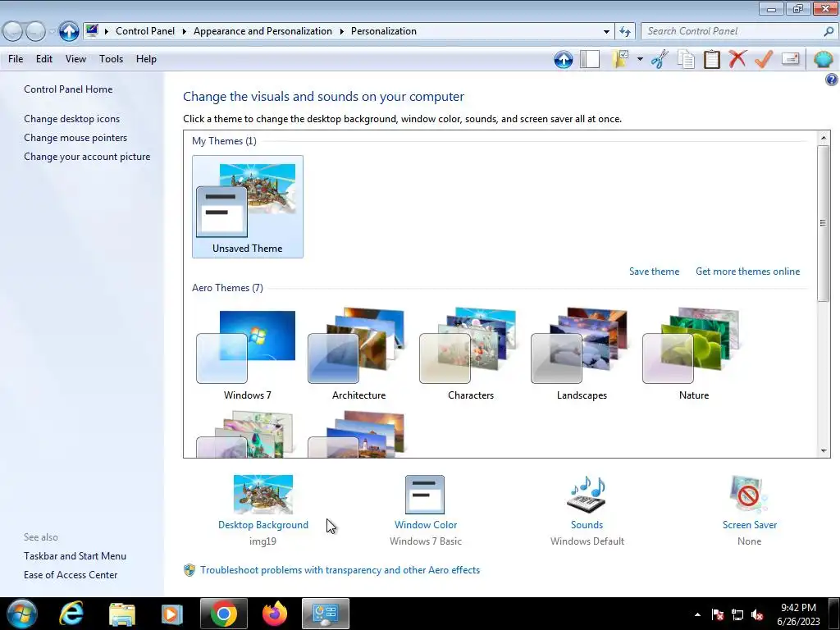The height and width of the screenshot is (630, 840).
Task: Apply the Nature theme
Action: point(694,354)
